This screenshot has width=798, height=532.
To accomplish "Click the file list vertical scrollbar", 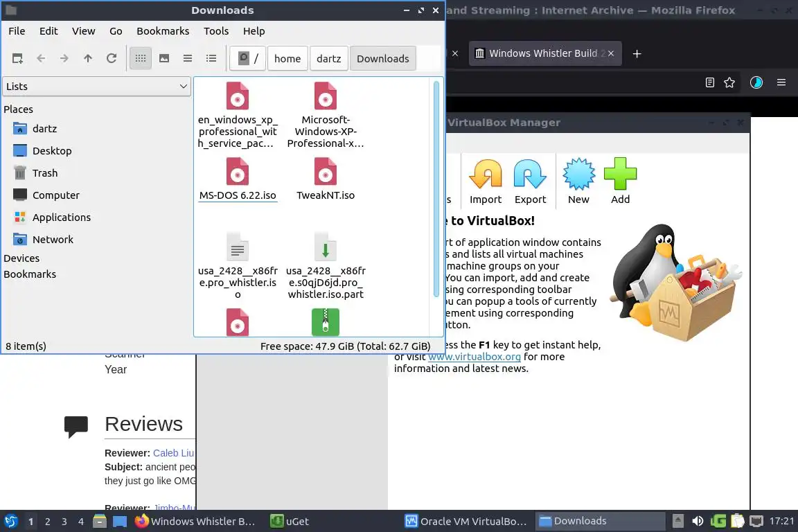I will coord(436,188).
